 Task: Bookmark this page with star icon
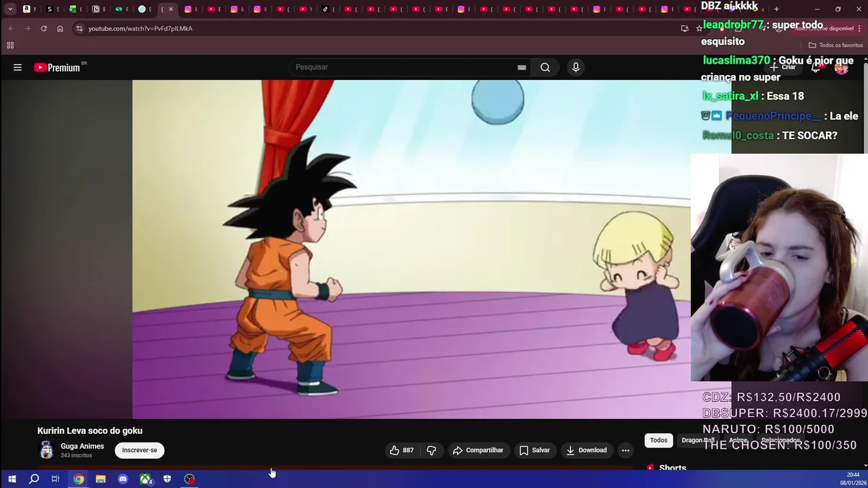coord(699,28)
